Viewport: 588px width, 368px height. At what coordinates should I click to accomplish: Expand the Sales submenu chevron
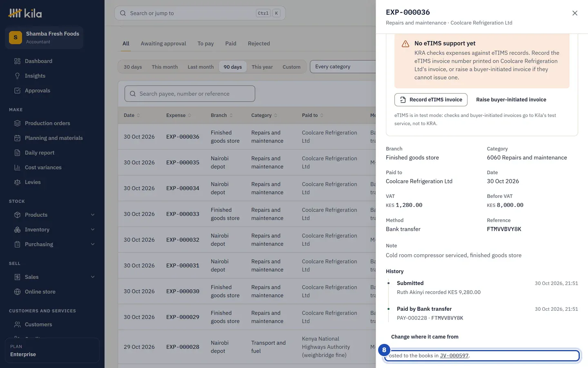pyautogui.click(x=93, y=277)
